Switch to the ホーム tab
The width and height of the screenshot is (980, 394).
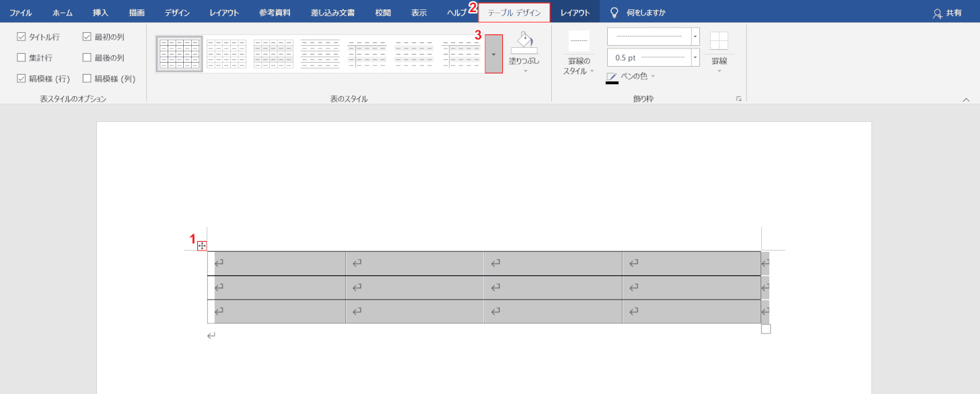pos(63,12)
